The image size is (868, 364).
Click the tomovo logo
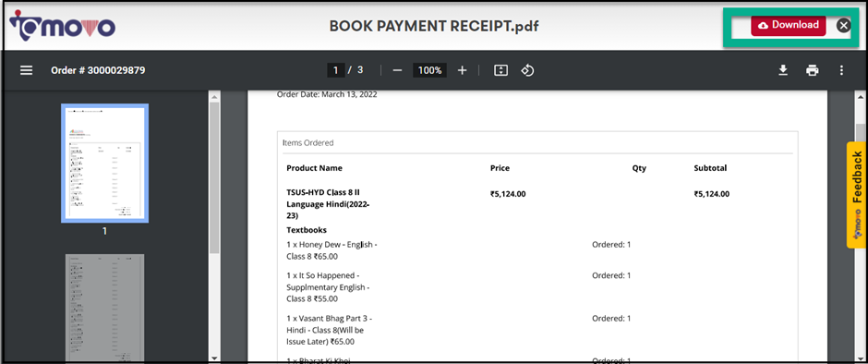63,26
